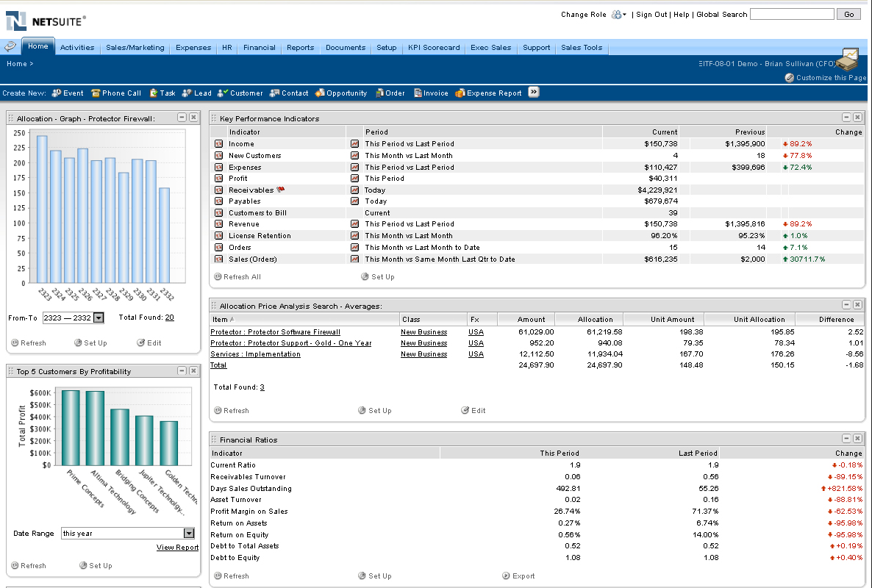
Task: Click inside the Global Search field
Action: 792,13
